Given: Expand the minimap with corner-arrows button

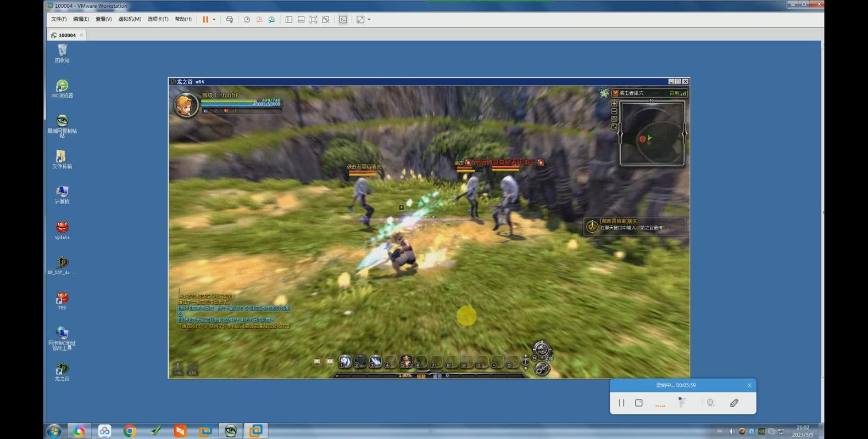Looking at the screenshot, I should (x=614, y=126).
